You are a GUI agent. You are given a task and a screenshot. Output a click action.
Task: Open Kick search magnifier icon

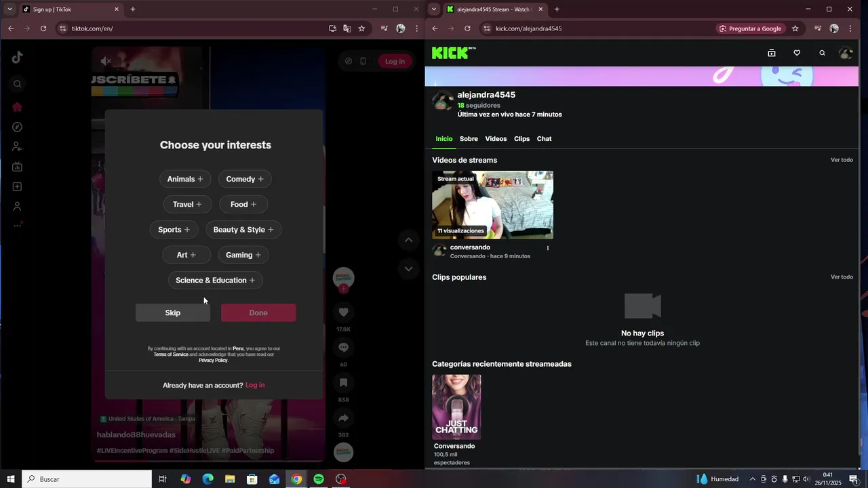[x=822, y=53]
